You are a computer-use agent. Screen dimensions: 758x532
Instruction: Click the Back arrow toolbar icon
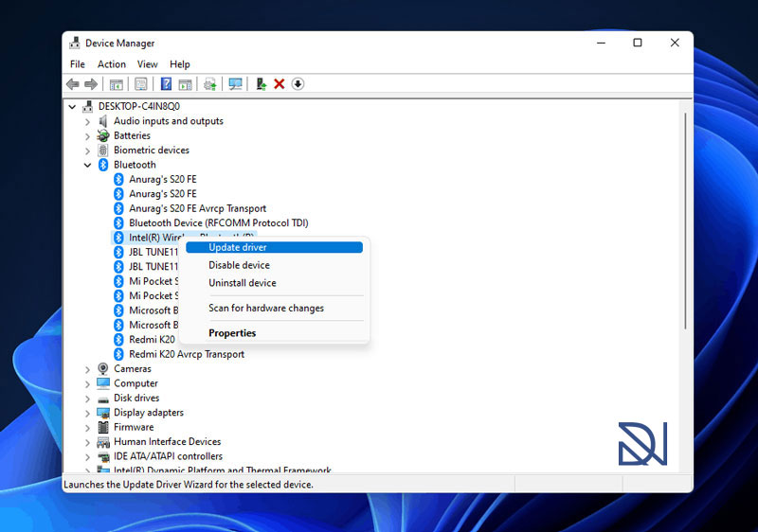[x=73, y=84]
